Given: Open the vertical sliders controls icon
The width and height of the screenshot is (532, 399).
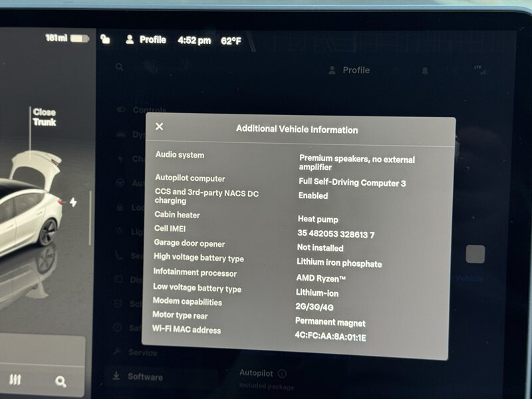Looking at the screenshot, I should click(15, 380).
